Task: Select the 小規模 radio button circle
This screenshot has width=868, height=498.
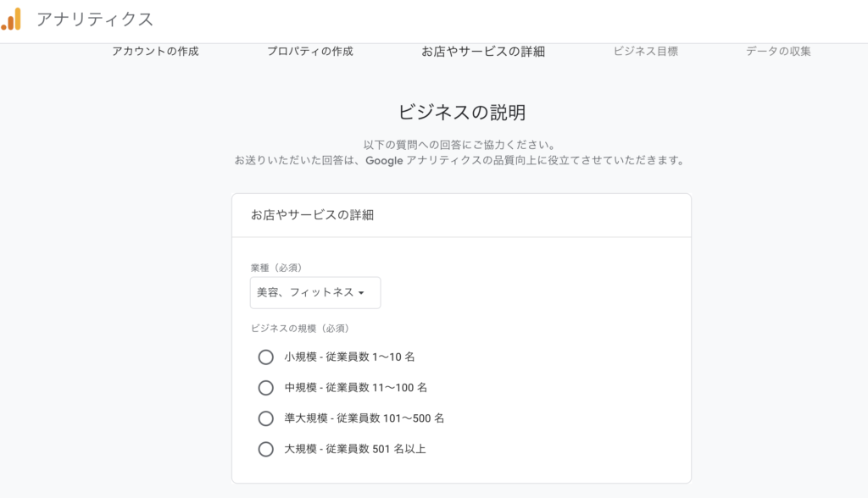Action: coord(265,357)
